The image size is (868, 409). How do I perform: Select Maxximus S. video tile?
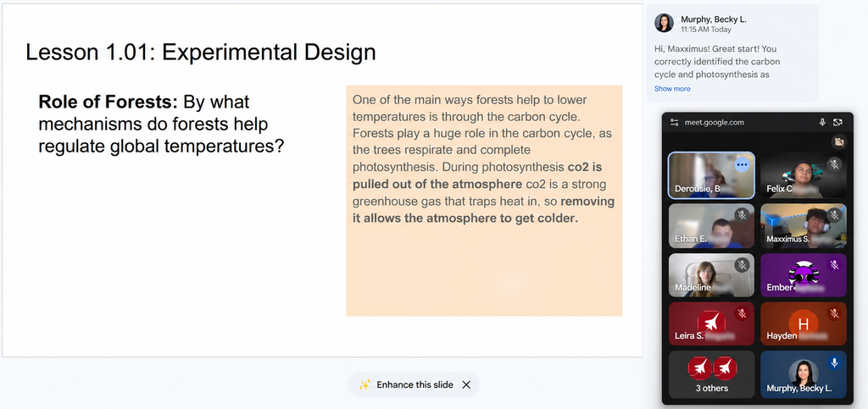[x=804, y=225]
